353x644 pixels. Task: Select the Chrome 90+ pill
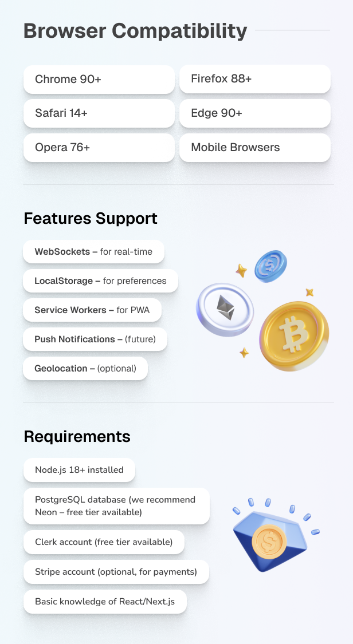pos(99,79)
